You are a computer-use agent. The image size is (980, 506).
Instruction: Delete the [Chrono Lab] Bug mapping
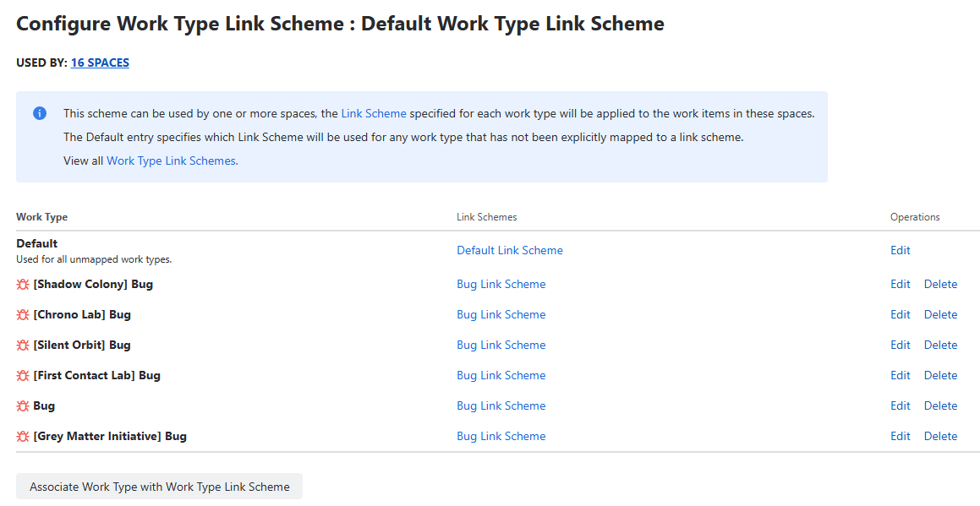940,314
